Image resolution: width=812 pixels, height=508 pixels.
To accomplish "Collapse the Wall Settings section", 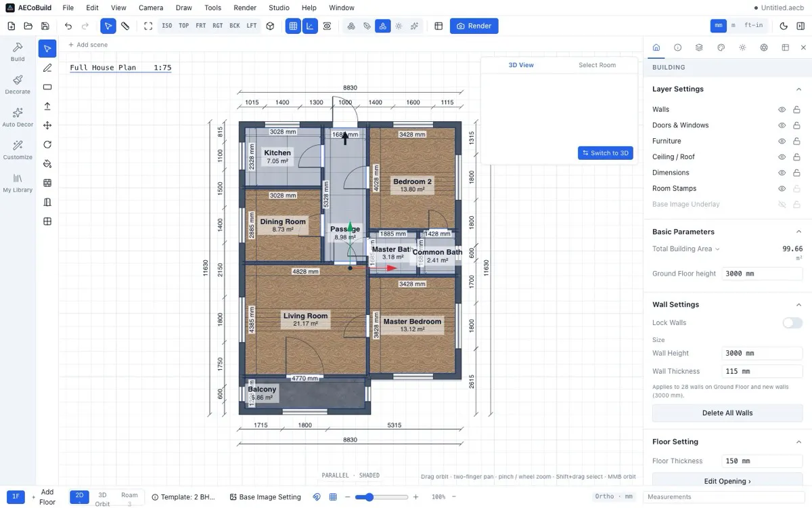I will (x=798, y=305).
